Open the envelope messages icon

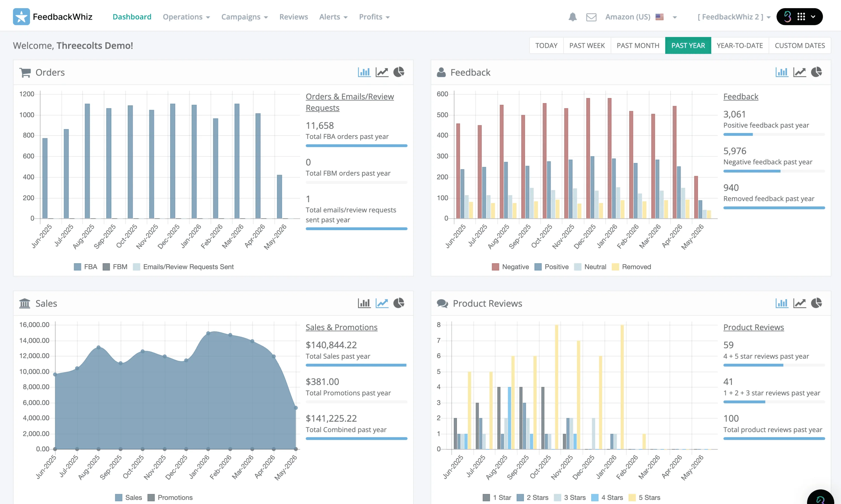click(x=591, y=17)
